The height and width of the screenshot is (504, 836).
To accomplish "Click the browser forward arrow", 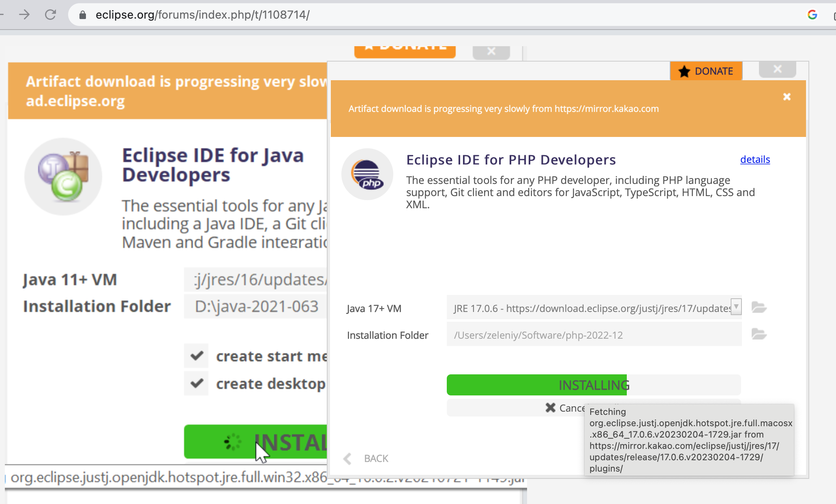I will tap(24, 15).
